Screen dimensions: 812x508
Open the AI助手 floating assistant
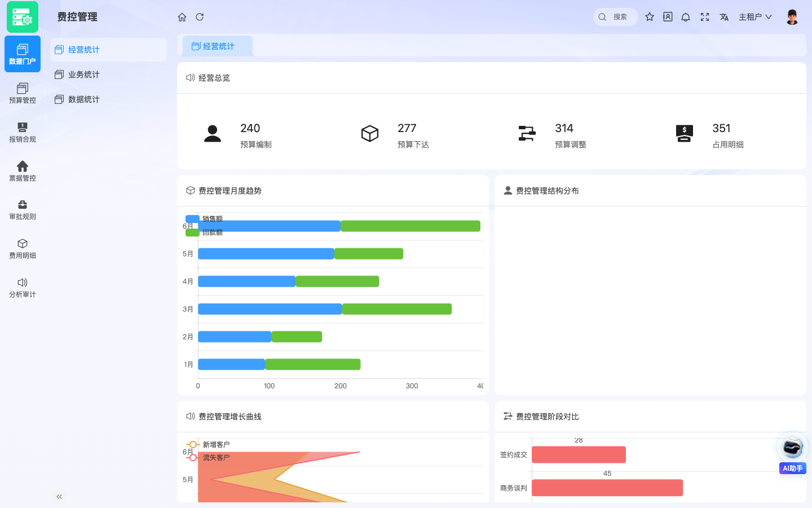(x=793, y=453)
